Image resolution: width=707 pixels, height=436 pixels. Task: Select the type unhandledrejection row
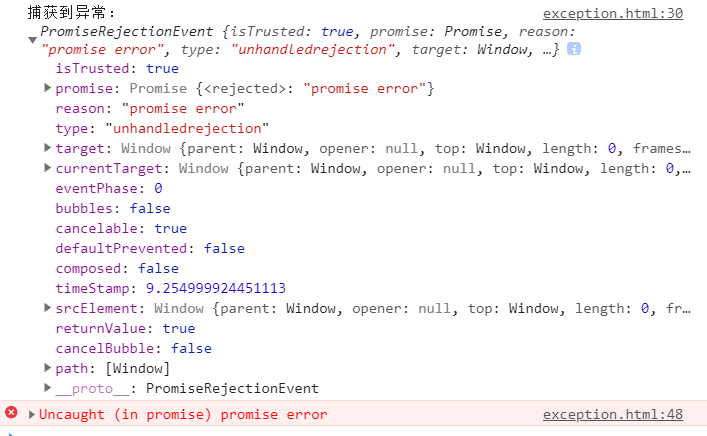pyautogui.click(x=162, y=129)
